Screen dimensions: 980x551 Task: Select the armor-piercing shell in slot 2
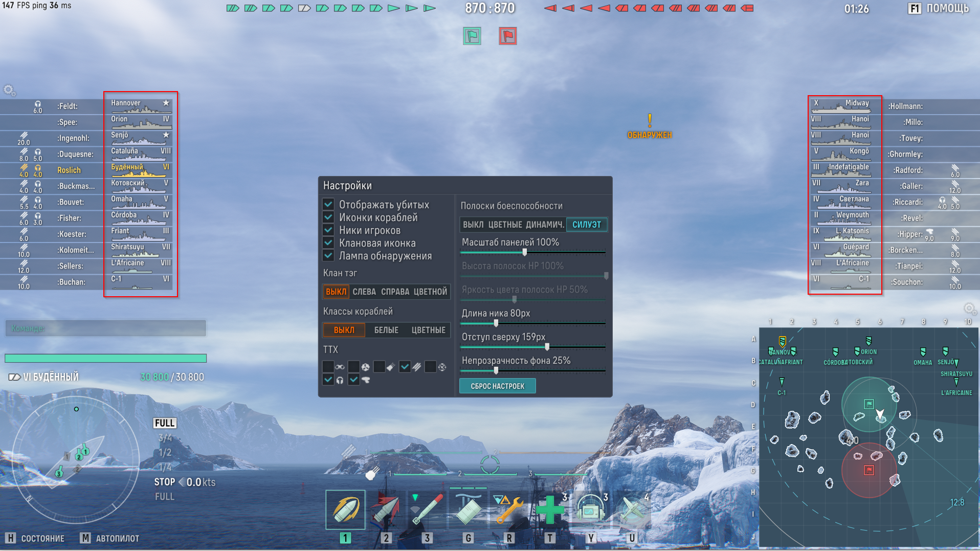(x=386, y=510)
